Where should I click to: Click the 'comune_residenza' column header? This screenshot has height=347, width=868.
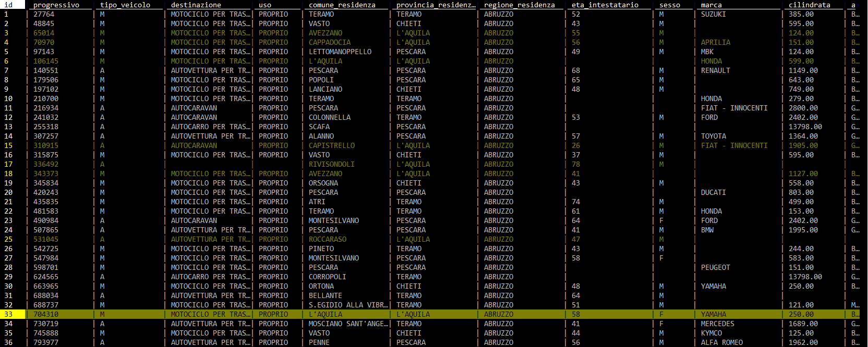click(342, 5)
